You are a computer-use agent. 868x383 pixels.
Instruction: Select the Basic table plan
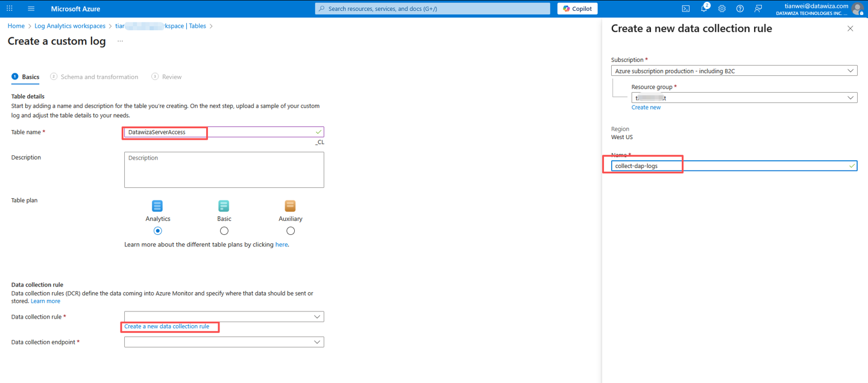(224, 231)
